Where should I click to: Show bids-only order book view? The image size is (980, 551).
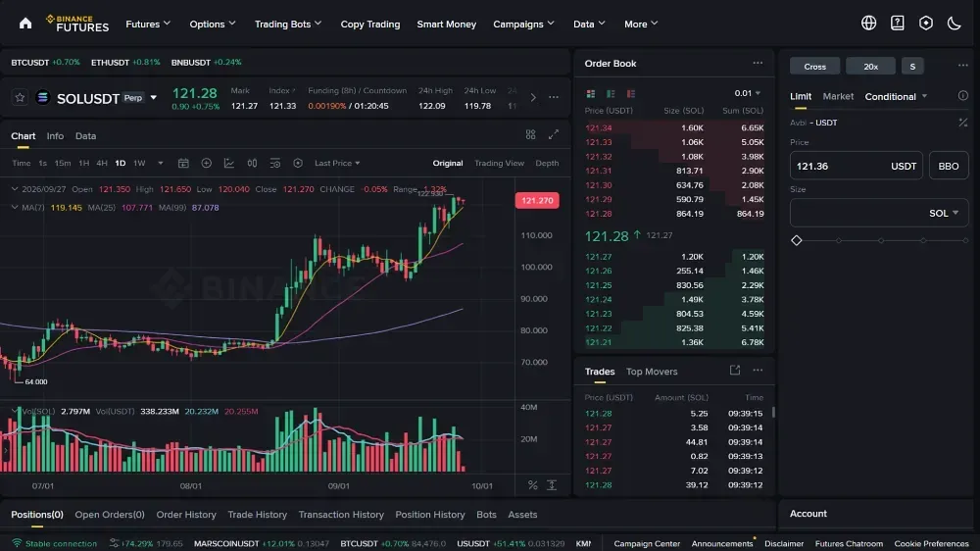tap(611, 94)
